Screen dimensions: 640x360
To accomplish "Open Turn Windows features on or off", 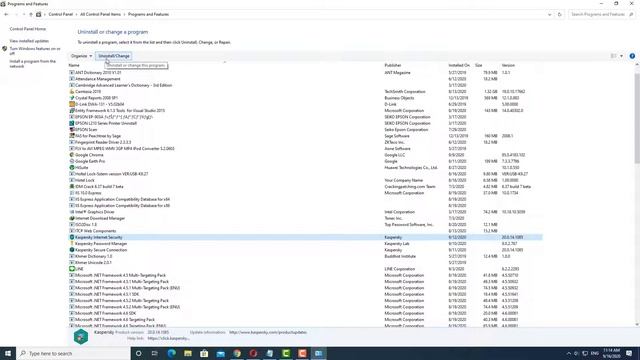I will (35, 51).
